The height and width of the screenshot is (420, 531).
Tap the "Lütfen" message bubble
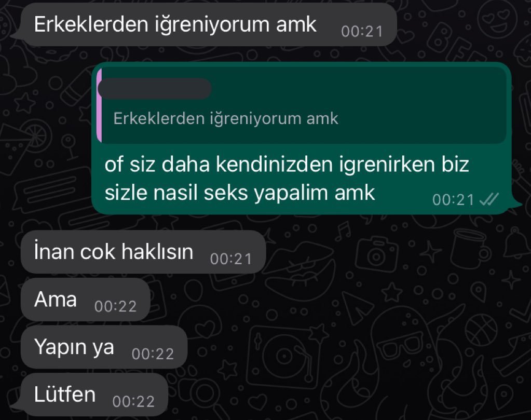click(94, 395)
